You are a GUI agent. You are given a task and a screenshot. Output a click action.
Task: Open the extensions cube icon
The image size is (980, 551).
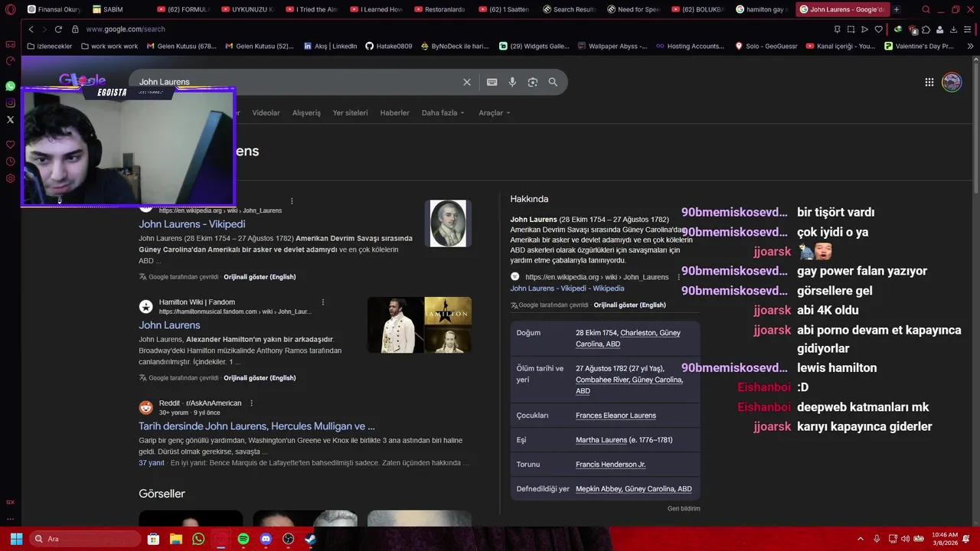tap(926, 29)
